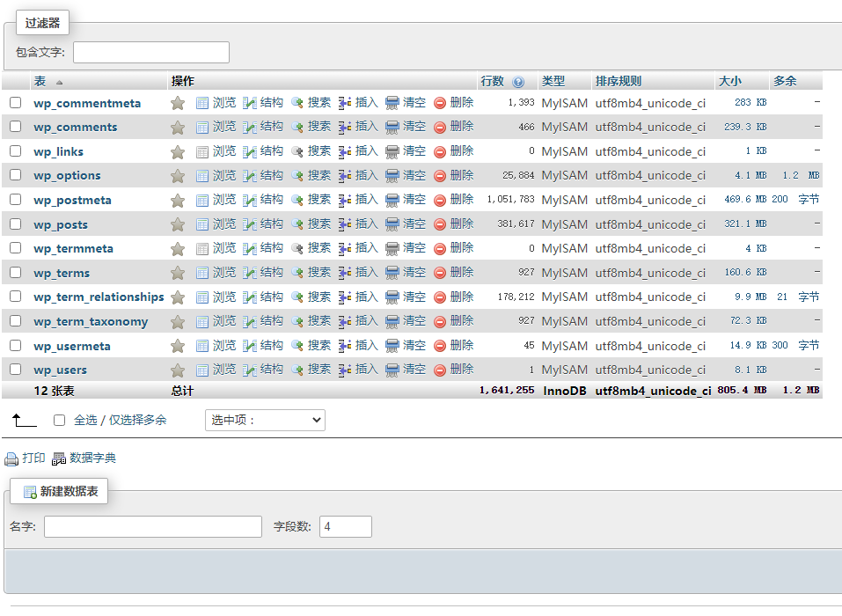Mark wp_links table as favorite
The height and width of the screenshot is (616, 842).
(x=178, y=152)
